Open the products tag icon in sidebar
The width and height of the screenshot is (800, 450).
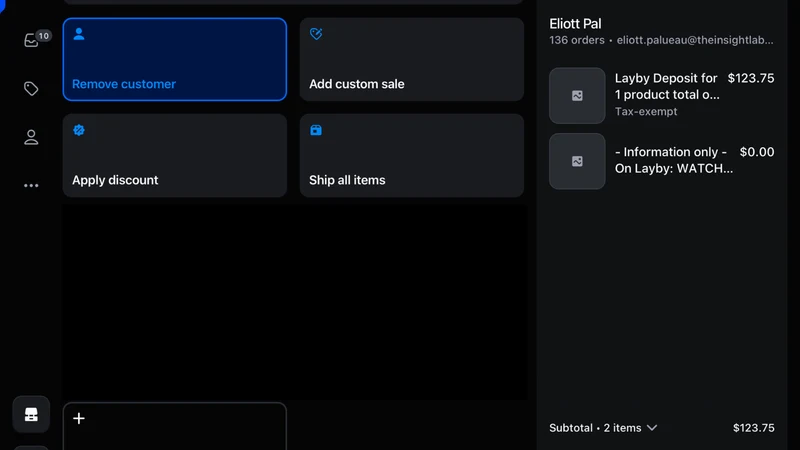[x=31, y=88]
